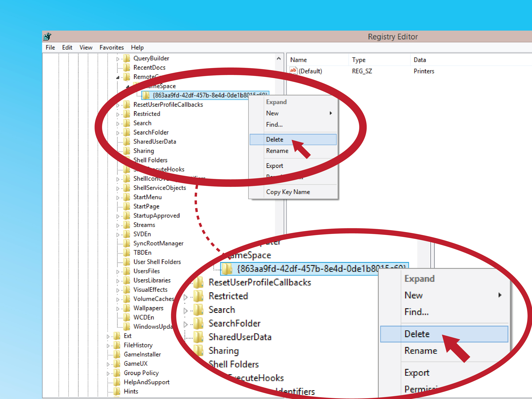This screenshot has width=532, height=399.
Task: Click the Streams folder icon
Action: (x=127, y=225)
